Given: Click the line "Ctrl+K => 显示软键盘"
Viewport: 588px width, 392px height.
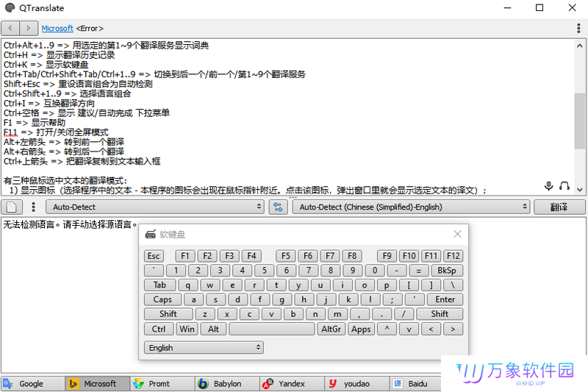Looking at the screenshot, I should 46,65.
